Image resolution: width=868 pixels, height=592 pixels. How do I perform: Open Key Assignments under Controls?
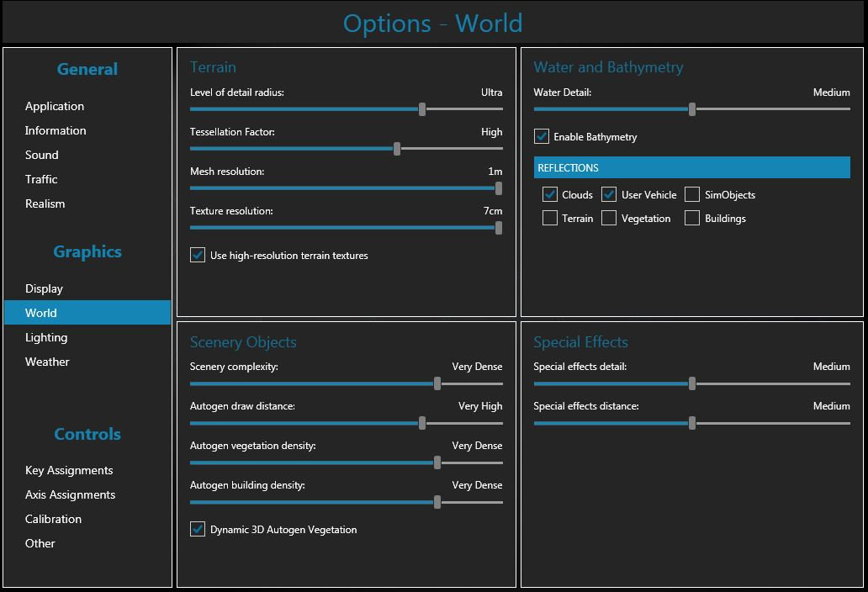[x=69, y=470]
